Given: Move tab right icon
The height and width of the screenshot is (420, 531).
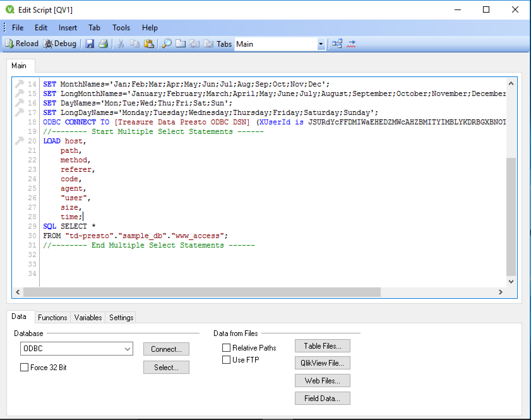Looking at the screenshot, I should click(x=208, y=44).
